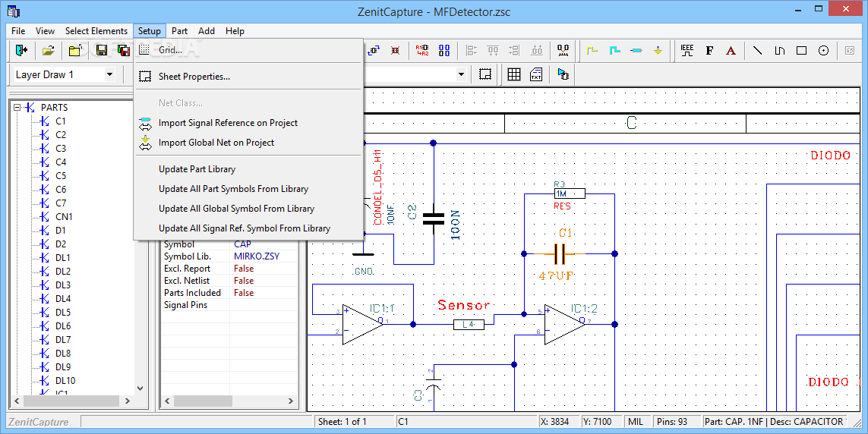Screen dimensions: 868x434
Task: Select the circle drawing tool
Action: [823, 50]
